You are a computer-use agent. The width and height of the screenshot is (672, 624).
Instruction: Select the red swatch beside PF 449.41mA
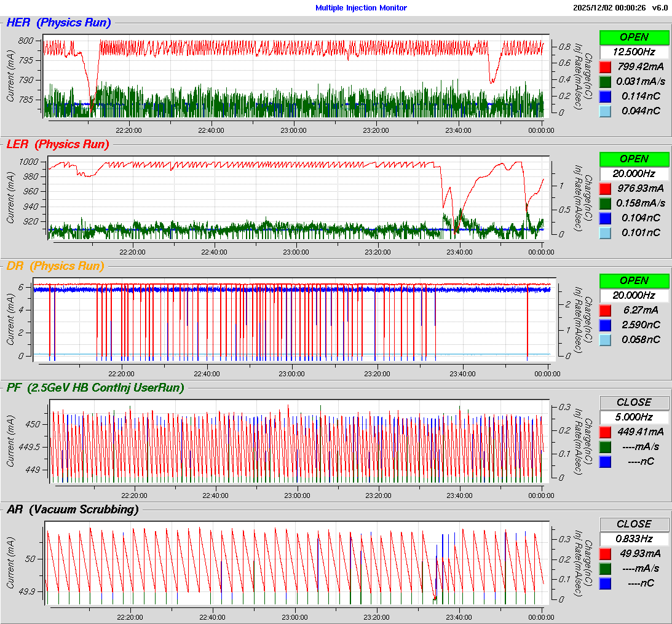[605, 432]
